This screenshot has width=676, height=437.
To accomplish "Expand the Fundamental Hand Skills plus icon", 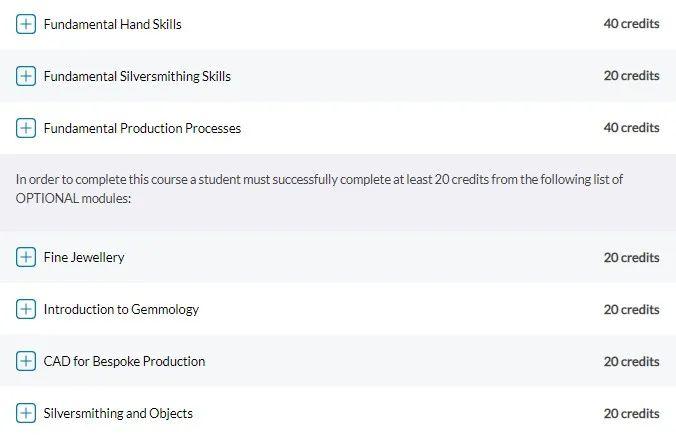I will coord(26,24).
